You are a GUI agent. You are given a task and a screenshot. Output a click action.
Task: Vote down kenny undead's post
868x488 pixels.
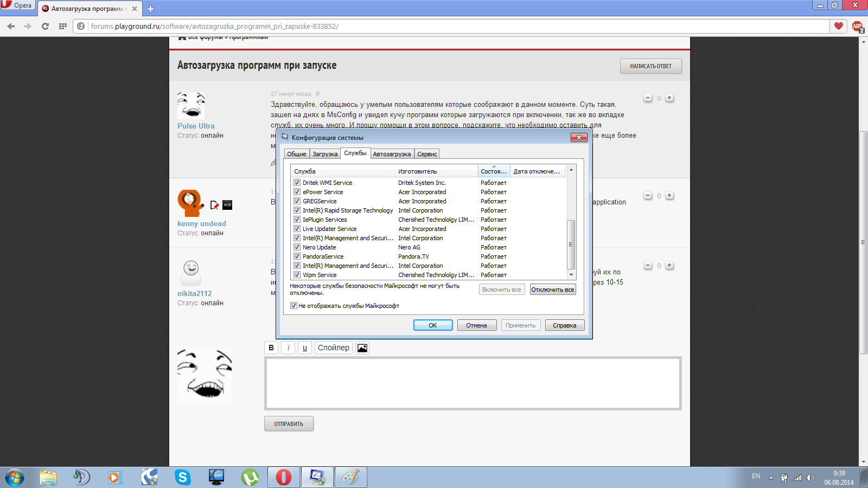pyautogui.click(x=648, y=196)
